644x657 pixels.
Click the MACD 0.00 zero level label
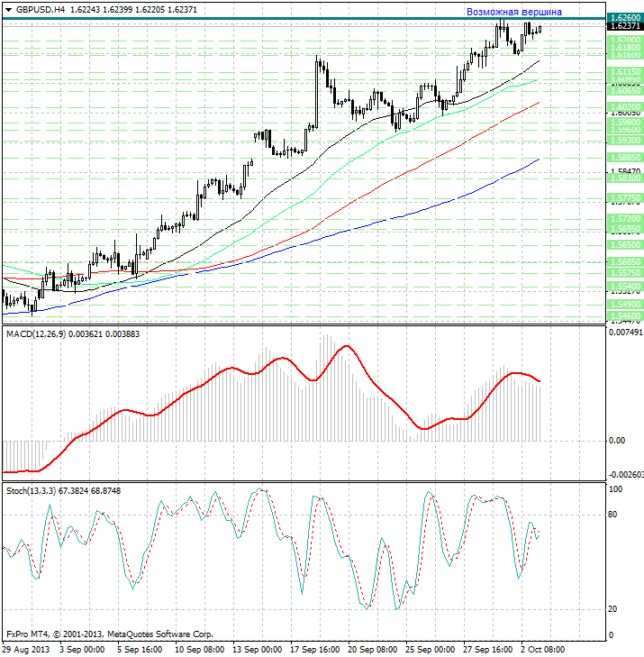(616, 441)
